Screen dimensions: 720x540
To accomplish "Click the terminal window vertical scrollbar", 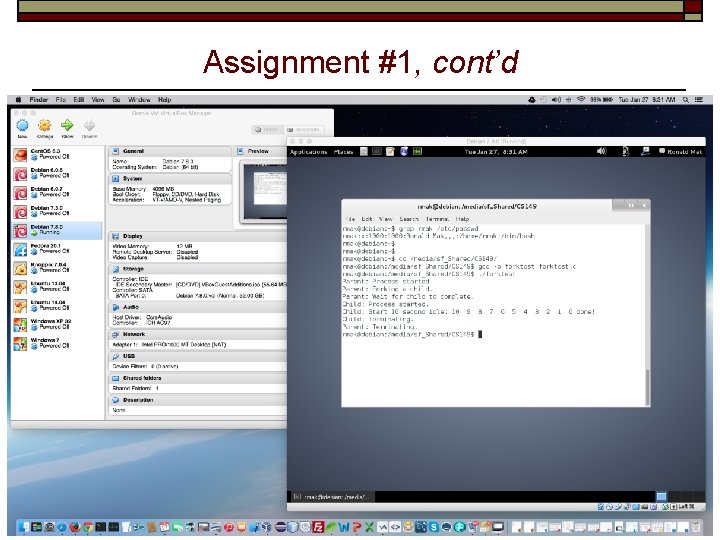I will 648,315.
